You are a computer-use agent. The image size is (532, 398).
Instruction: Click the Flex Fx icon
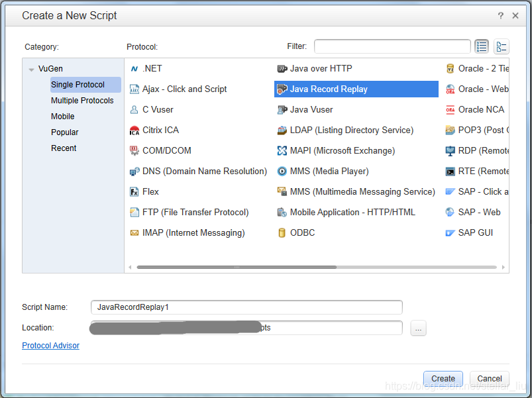(x=134, y=192)
